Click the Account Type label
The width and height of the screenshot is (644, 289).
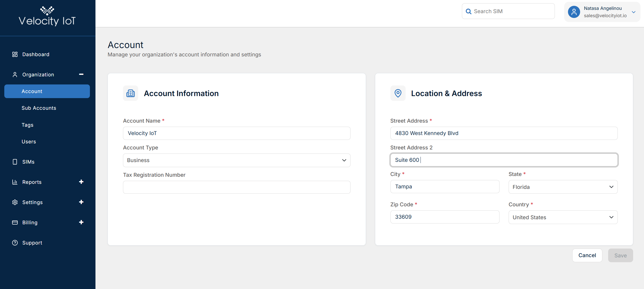pos(140,148)
